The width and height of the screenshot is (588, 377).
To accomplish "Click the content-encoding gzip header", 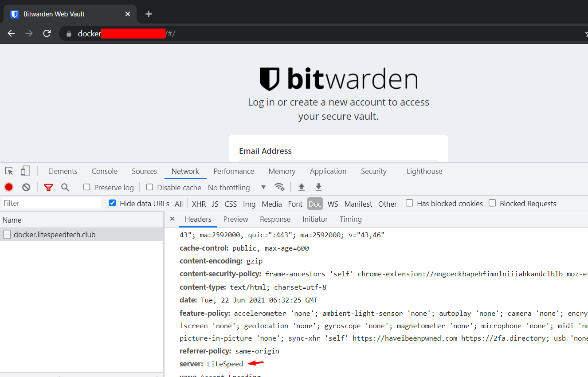I will click(221, 261).
